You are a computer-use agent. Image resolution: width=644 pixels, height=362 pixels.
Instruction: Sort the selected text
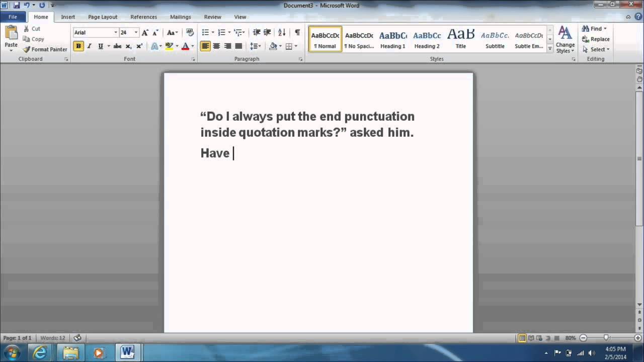pos(282,32)
